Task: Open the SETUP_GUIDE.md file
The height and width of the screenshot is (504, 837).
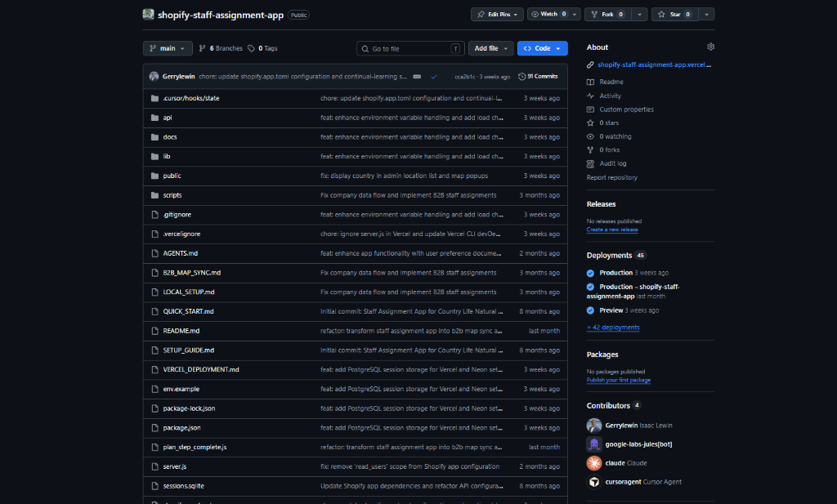Action: [x=189, y=350]
